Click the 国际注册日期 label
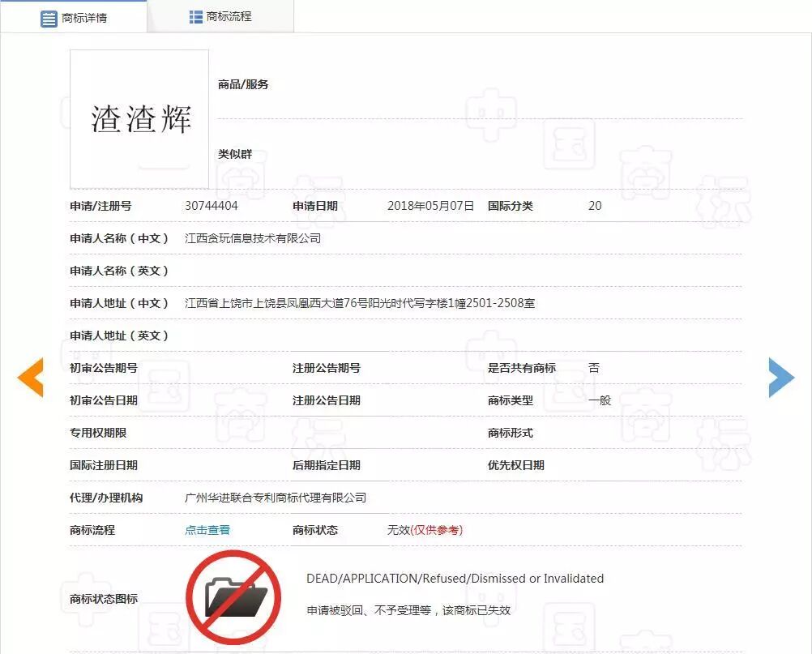The height and width of the screenshot is (654, 812). click(x=104, y=465)
